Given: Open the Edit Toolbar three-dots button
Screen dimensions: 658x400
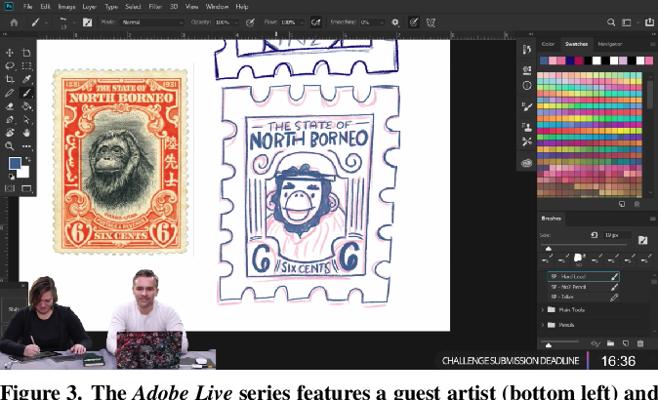Looking at the screenshot, I should [26, 146].
